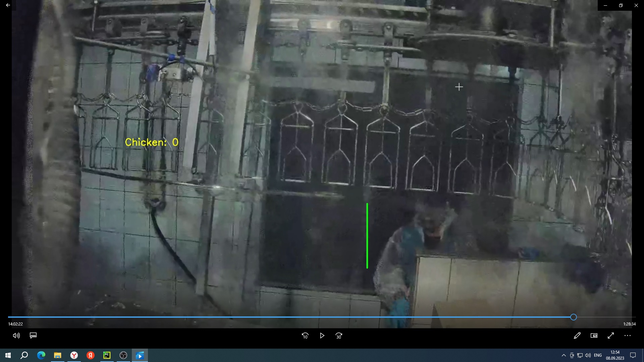Viewport: 644px width, 362px height.
Task: Open Microsoft Edge from the taskbar
Action: [x=41, y=355]
